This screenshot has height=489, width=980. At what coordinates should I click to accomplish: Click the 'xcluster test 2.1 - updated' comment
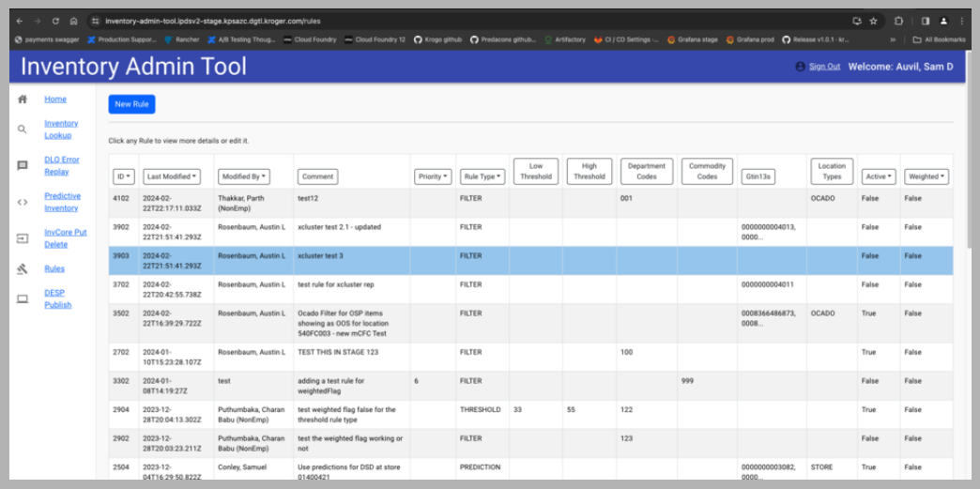click(340, 227)
